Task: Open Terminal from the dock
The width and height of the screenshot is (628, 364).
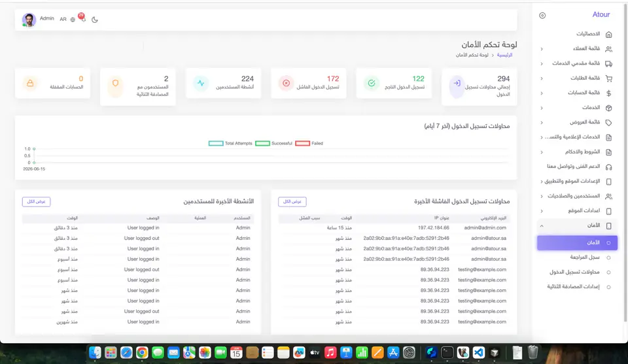Action: pyautogui.click(x=447, y=352)
